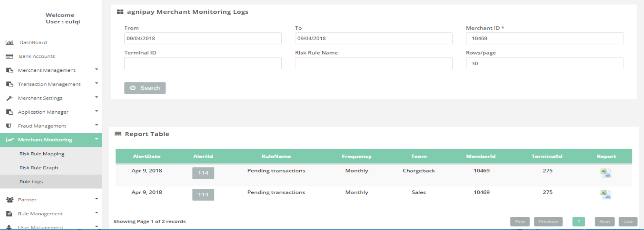This screenshot has width=644, height=230.
Task: Expand the Transaction Management submenu arrow
Action: [96, 83]
